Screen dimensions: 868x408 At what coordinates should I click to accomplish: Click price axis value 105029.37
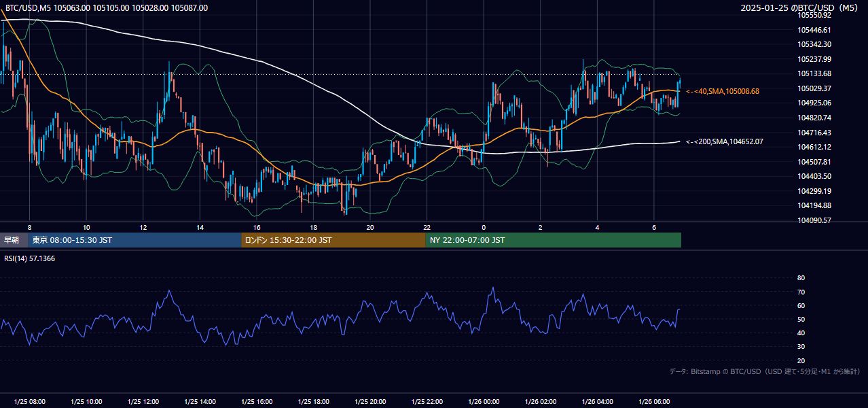(814, 88)
